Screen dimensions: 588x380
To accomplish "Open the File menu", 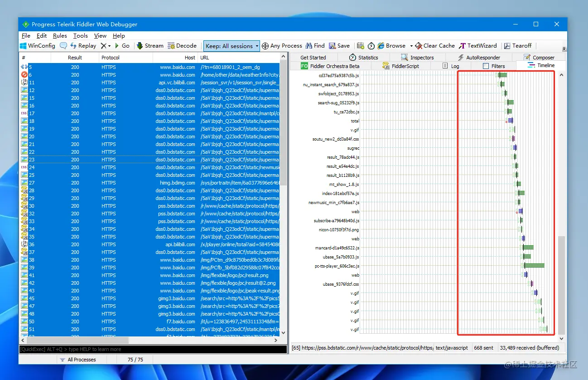I will coord(26,36).
